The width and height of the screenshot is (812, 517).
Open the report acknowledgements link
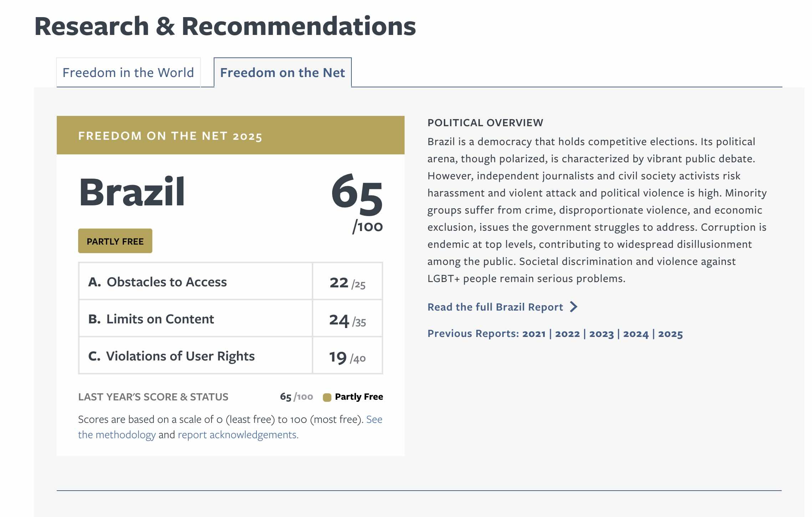238,435
